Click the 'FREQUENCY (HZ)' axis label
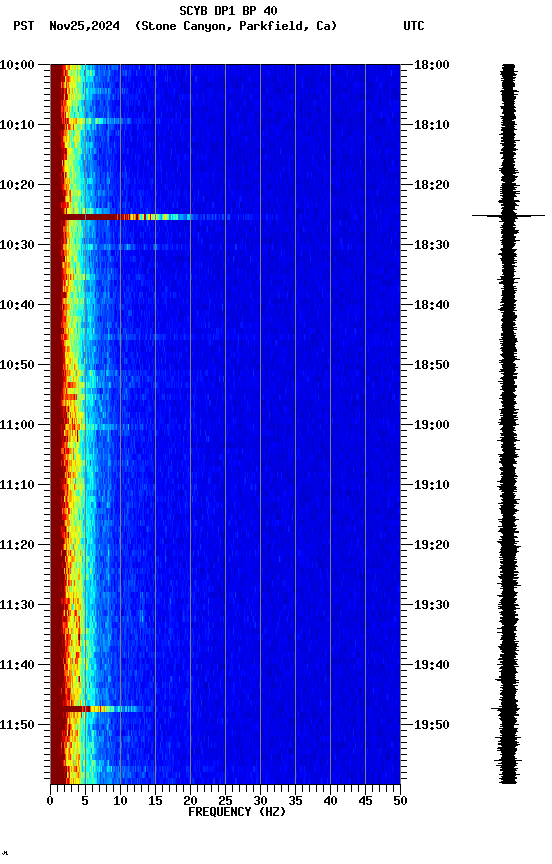Screen dimensions: 552x864 tap(237, 813)
